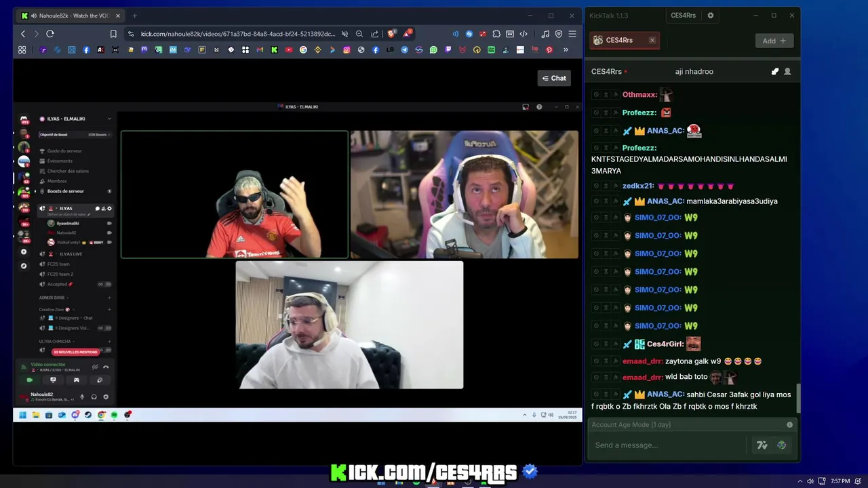The image size is (868, 488).
Task: Click the third moderation icon on Ces4rGirl's message
Action: click(615, 344)
